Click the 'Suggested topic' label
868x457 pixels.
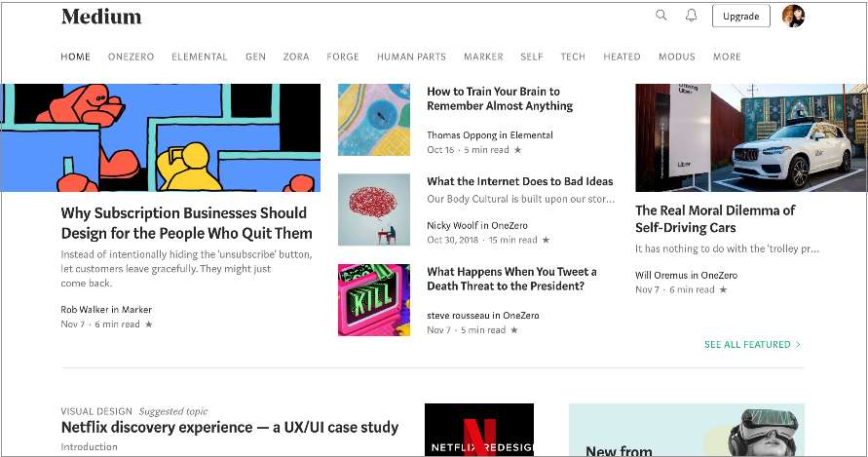click(x=173, y=411)
